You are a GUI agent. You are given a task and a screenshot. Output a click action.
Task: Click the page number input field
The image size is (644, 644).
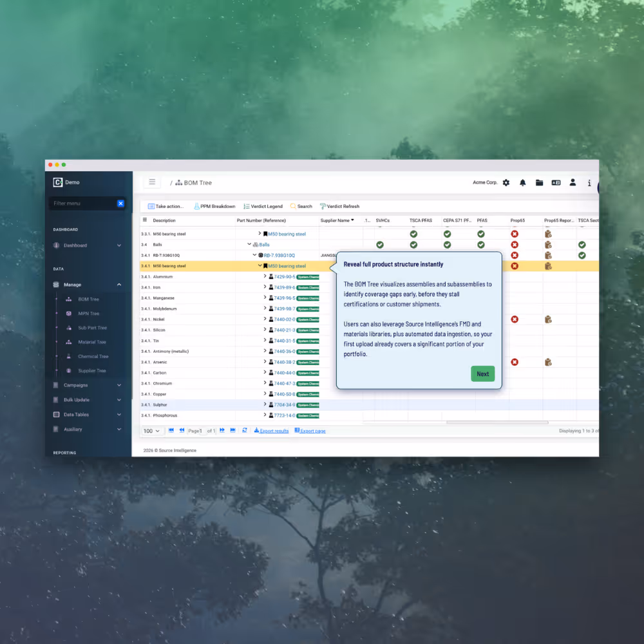201,431
